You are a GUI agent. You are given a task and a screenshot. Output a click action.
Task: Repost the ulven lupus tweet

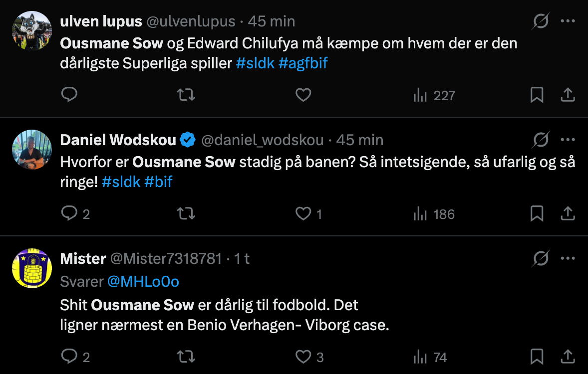coord(186,95)
